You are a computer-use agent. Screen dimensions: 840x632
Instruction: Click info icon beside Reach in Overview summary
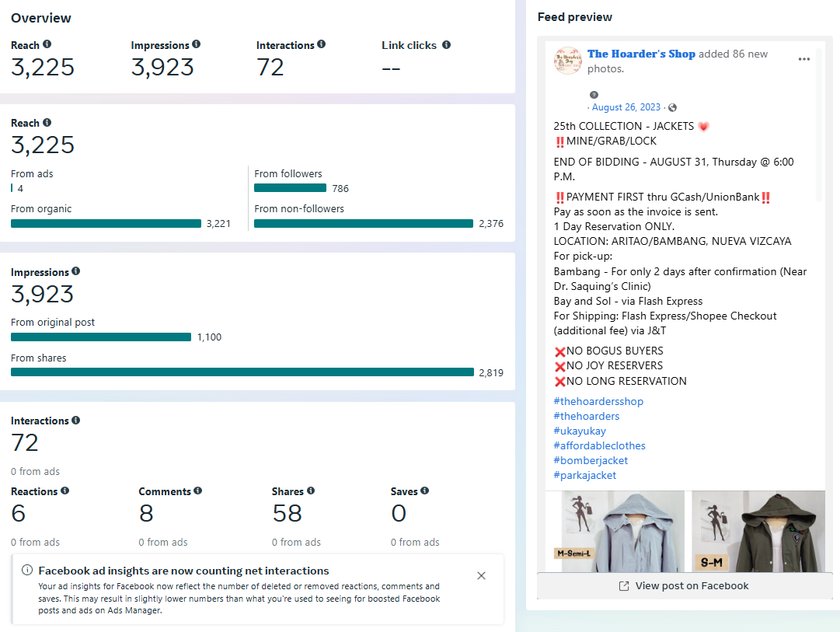point(47,45)
